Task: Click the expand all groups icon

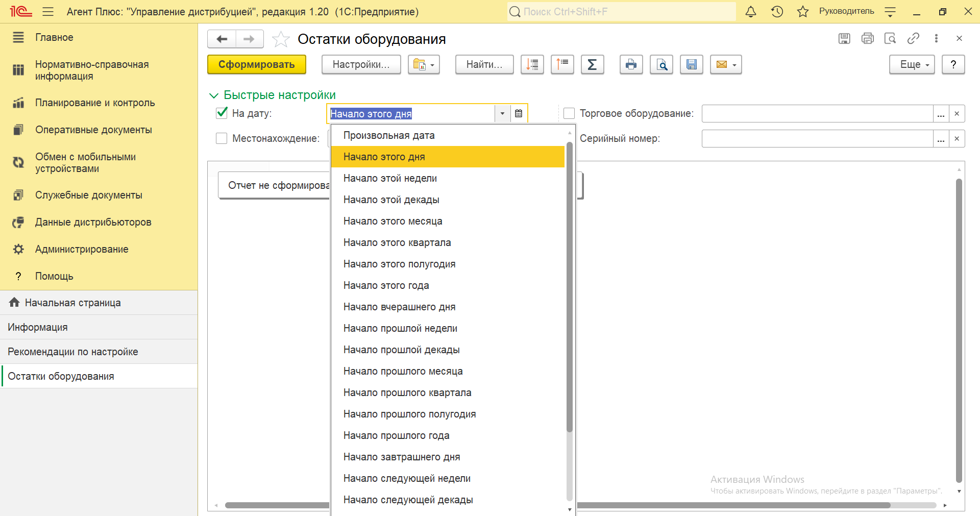Action: (x=532, y=64)
